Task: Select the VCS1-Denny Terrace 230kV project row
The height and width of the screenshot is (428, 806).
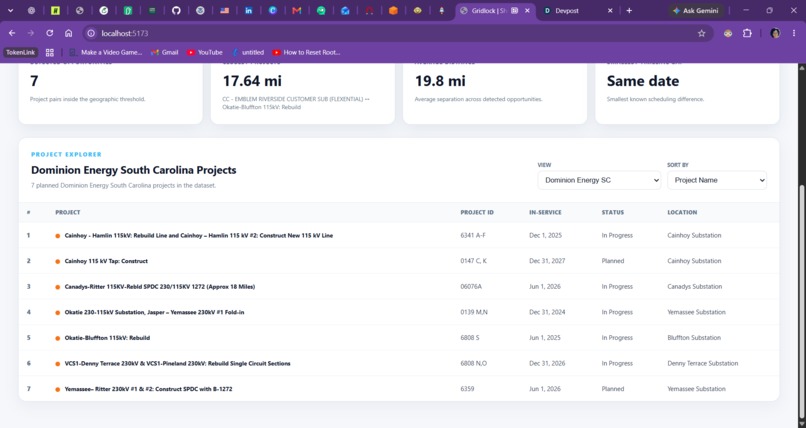Action: tap(399, 363)
